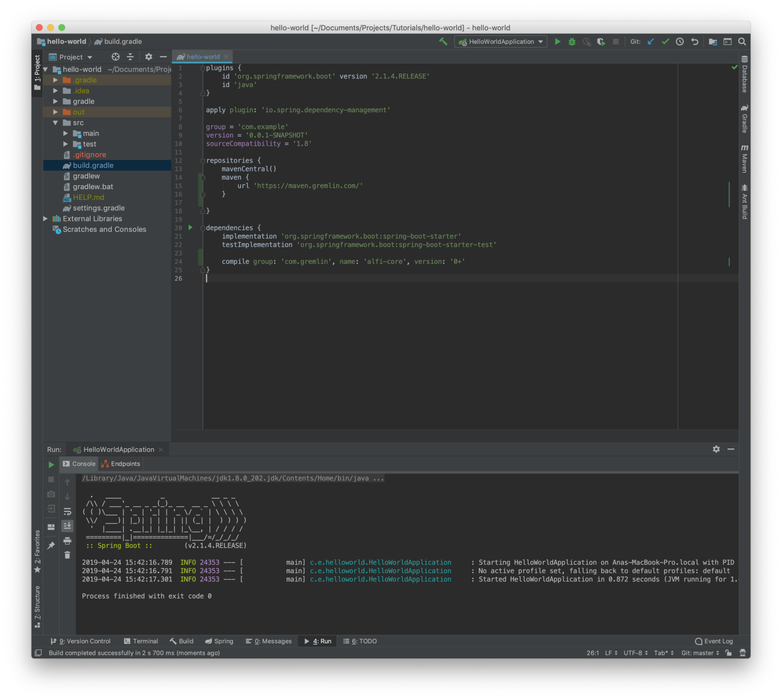Click Scroll from Source target icon in Project panel

[x=115, y=57]
